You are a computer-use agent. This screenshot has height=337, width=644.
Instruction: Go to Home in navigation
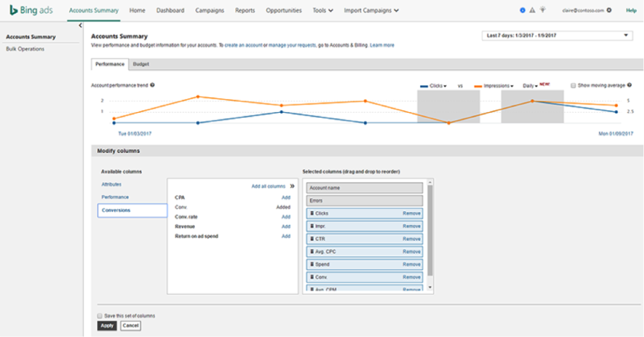pyautogui.click(x=137, y=10)
